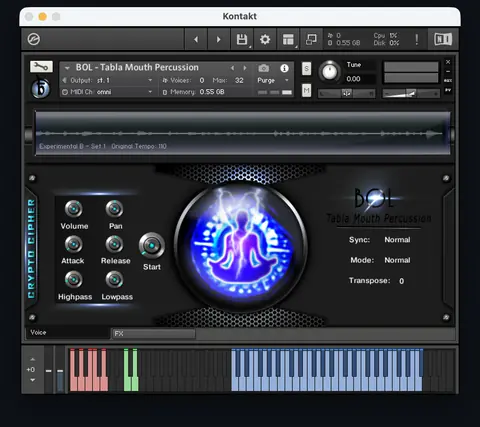Solo the instrument with S button
The width and height of the screenshot is (480, 427).
(306, 69)
